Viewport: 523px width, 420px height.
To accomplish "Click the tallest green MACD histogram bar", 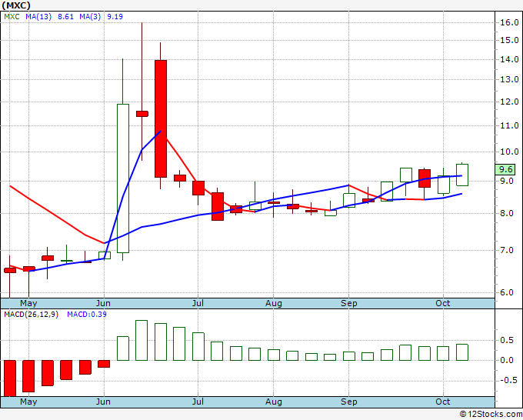I will pos(142,340).
